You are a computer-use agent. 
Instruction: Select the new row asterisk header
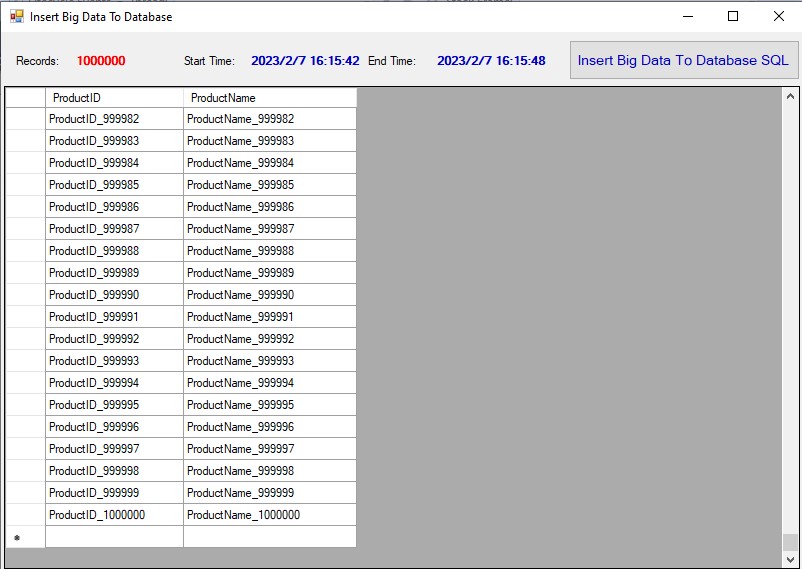tap(26, 537)
